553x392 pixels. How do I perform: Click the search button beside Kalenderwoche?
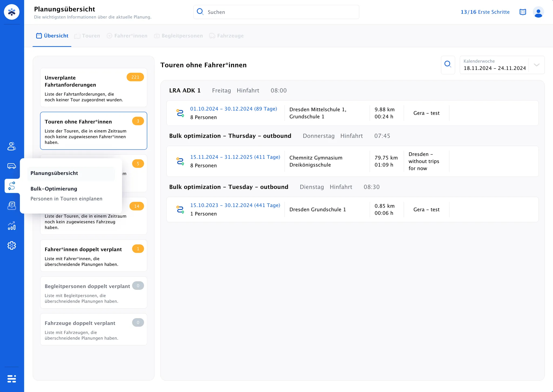click(448, 65)
